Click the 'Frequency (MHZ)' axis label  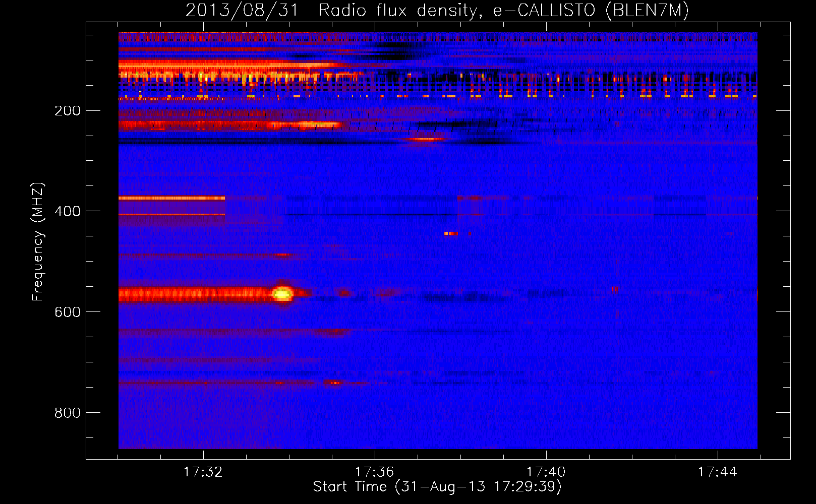pyautogui.click(x=38, y=242)
